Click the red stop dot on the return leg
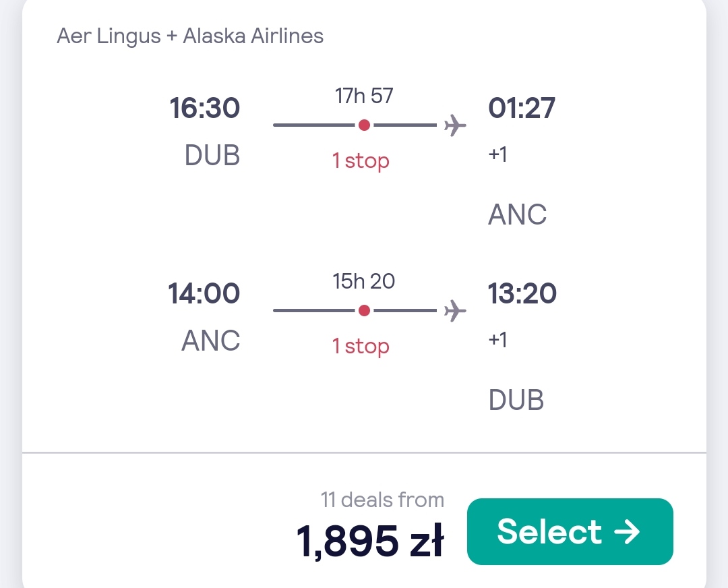 coord(365,310)
